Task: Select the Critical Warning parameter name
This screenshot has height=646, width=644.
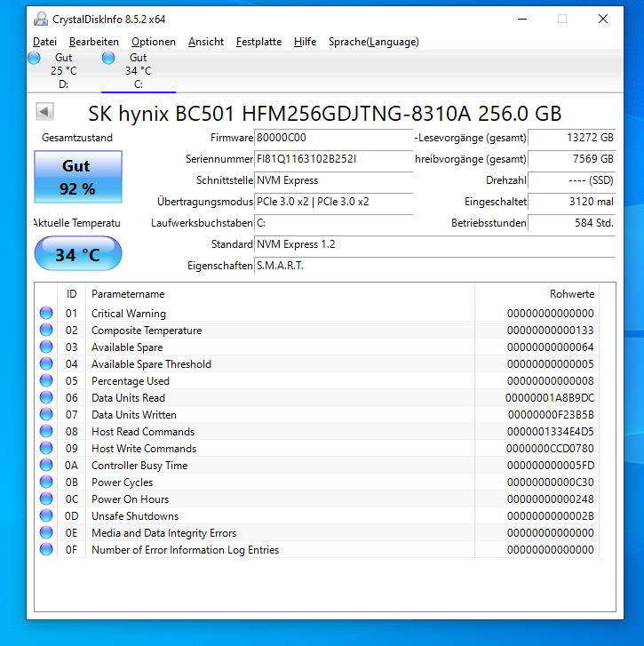Action: 129,314
